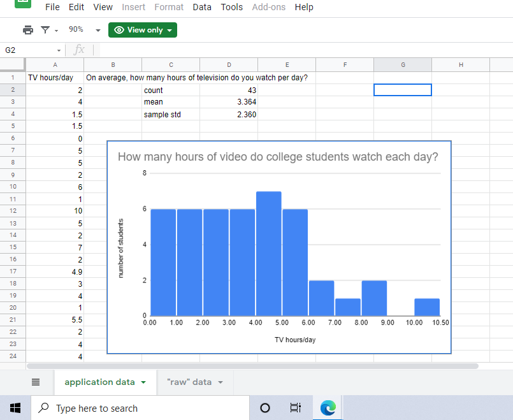This screenshot has width=513, height=420.
Task: Open the application data tab dropdown arrow
Action: (x=143, y=382)
